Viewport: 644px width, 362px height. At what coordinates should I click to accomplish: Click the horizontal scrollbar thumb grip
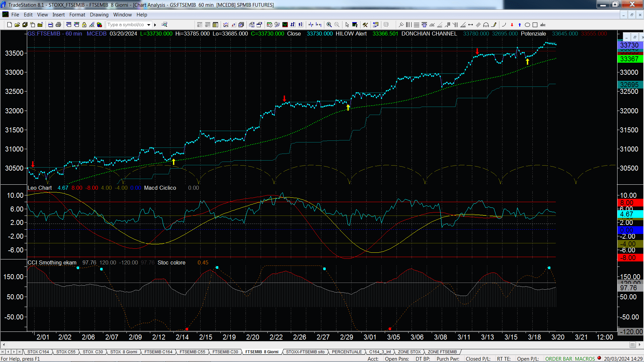coord(633,345)
